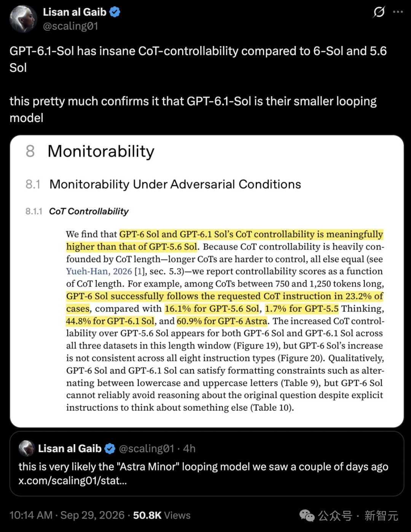Viewport: 411px width, 532px height.
Task: Click the 50.8K Views count
Action: tap(162, 515)
